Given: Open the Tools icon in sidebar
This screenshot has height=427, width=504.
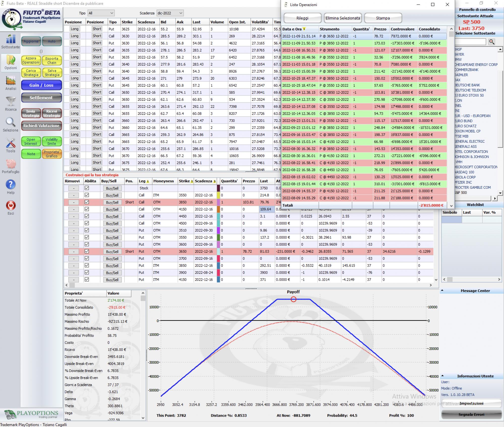Looking at the screenshot, I should (x=10, y=144).
